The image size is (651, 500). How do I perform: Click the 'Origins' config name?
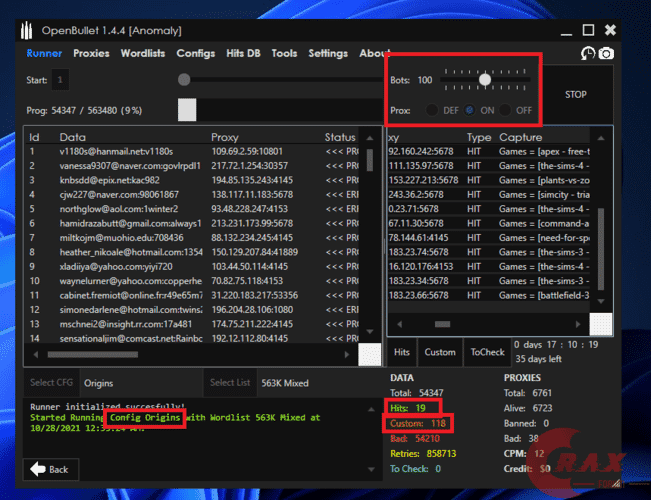pyautogui.click(x=98, y=383)
